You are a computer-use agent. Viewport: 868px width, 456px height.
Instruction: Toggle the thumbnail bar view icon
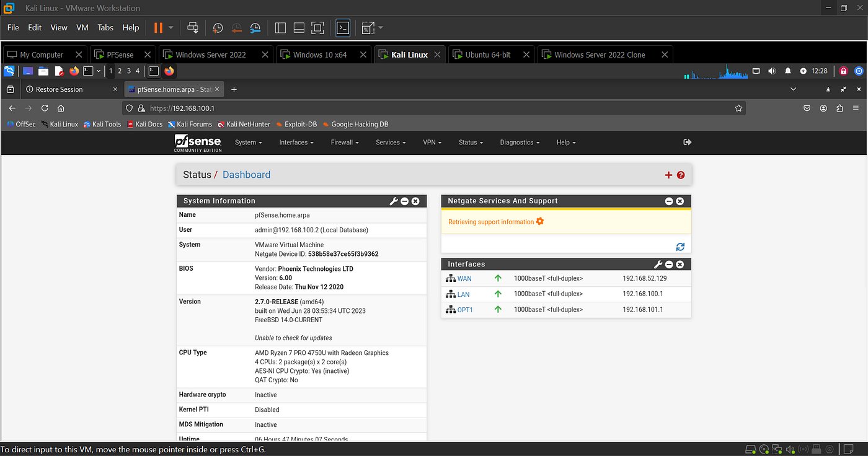299,28
